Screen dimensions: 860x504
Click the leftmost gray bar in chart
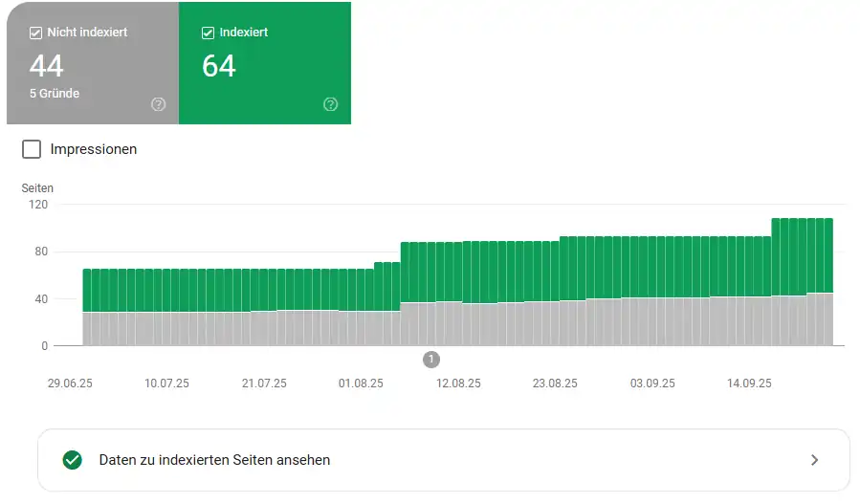(x=87, y=328)
